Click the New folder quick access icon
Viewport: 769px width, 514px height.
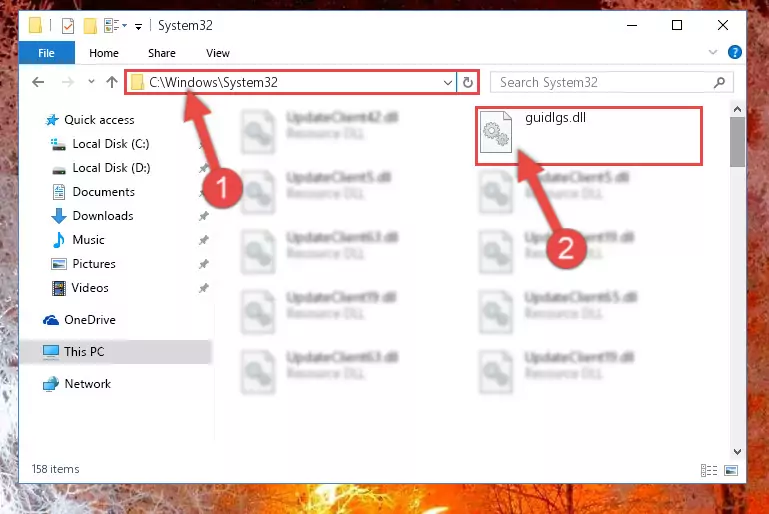pos(90,26)
